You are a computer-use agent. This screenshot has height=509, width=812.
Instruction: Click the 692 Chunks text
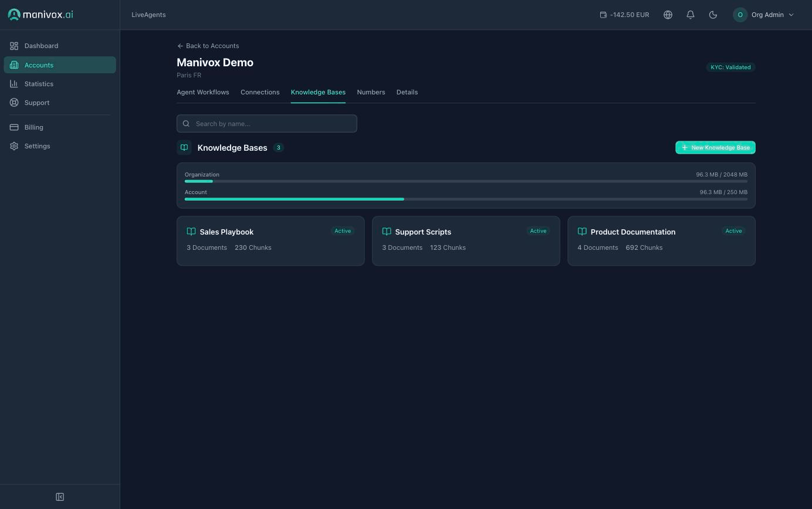point(644,247)
